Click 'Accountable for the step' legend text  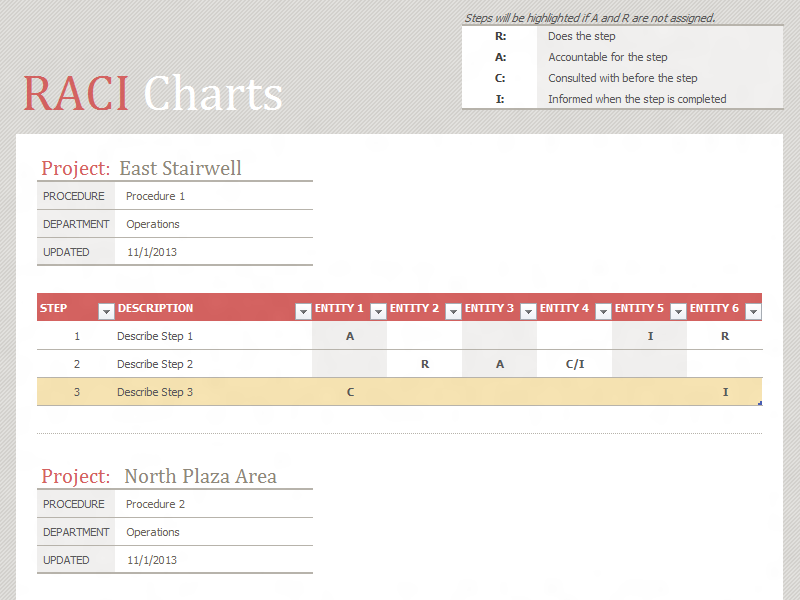tap(608, 57)
